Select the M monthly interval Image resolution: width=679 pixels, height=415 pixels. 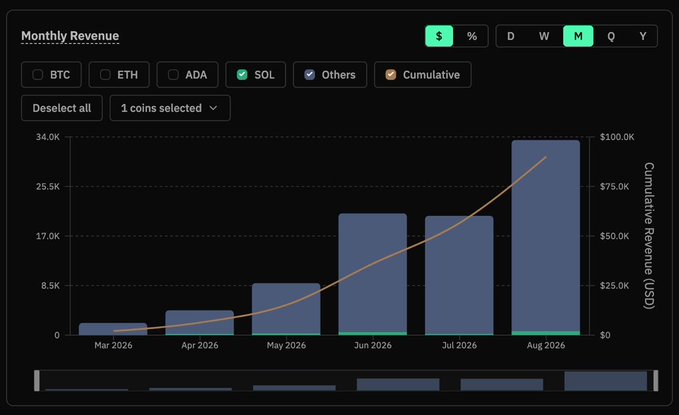click(578, 36)
